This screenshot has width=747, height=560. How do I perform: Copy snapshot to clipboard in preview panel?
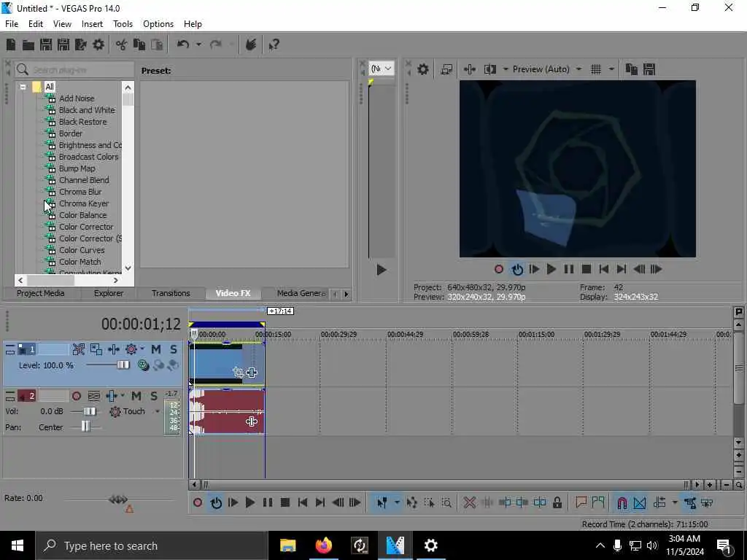click(631, 69)
